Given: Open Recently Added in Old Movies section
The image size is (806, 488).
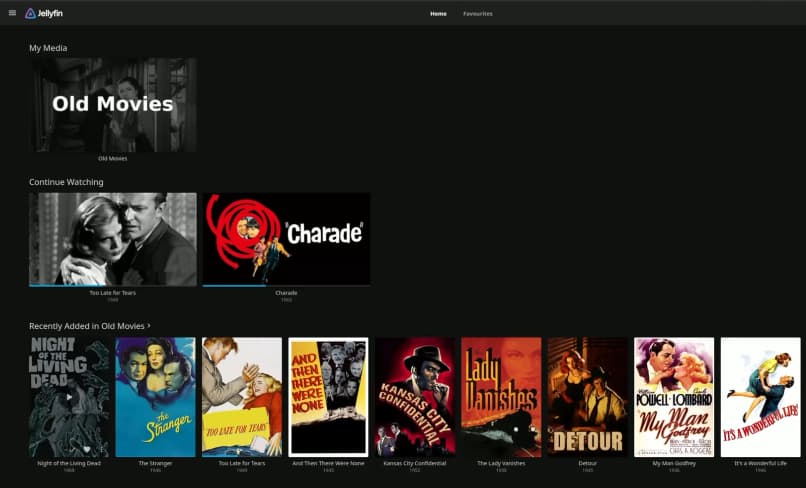Looking at the screenshot, I should (86, 326).
